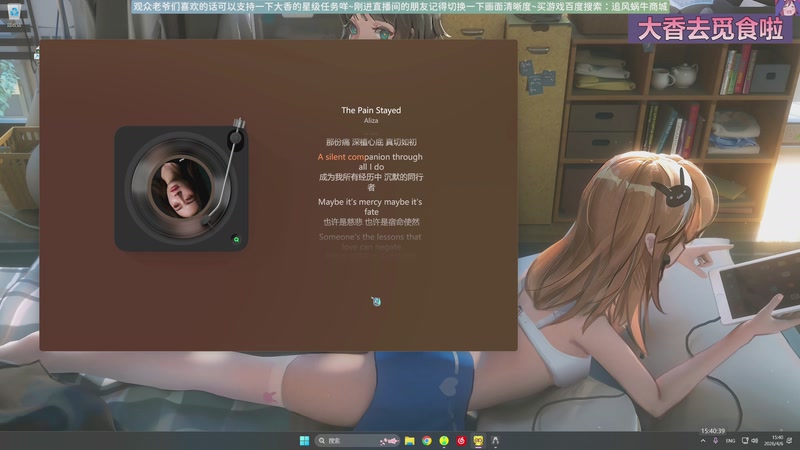Select lyric line 'A silent companion through all I do'
The image size is (800, 450).
click(370, 162)
